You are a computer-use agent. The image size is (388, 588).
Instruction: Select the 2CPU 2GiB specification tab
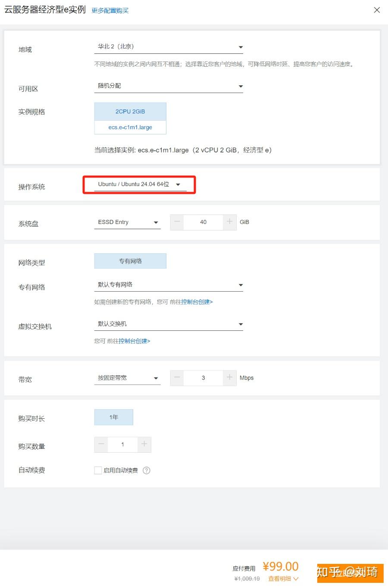coord(130,111)
